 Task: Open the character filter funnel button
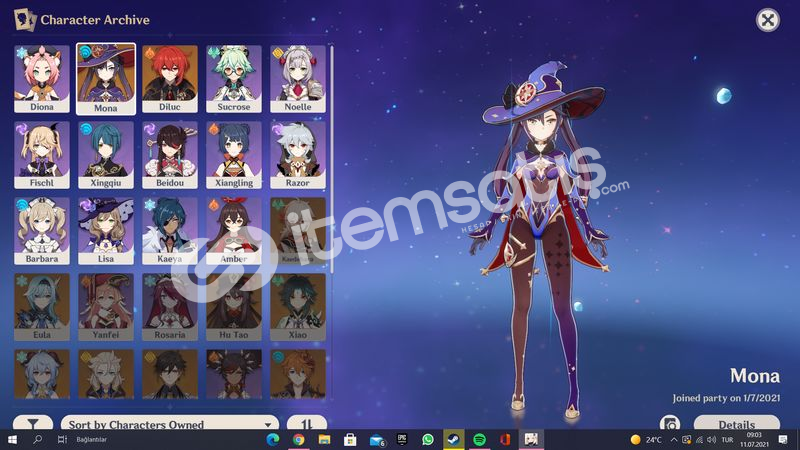click(x=33, y=423)
